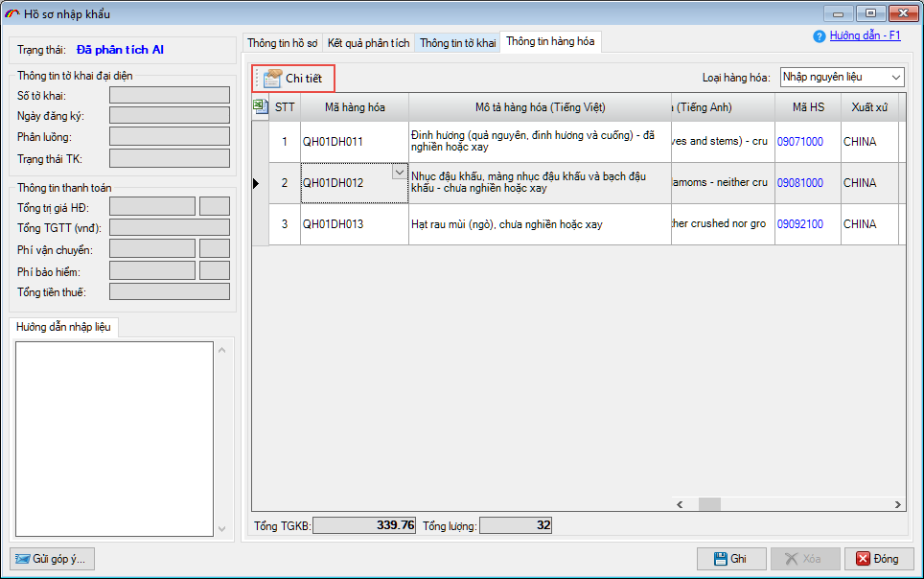924x579 pixels.
Task: Click the horizontal scrollbar right arrow
Action: 897,504
